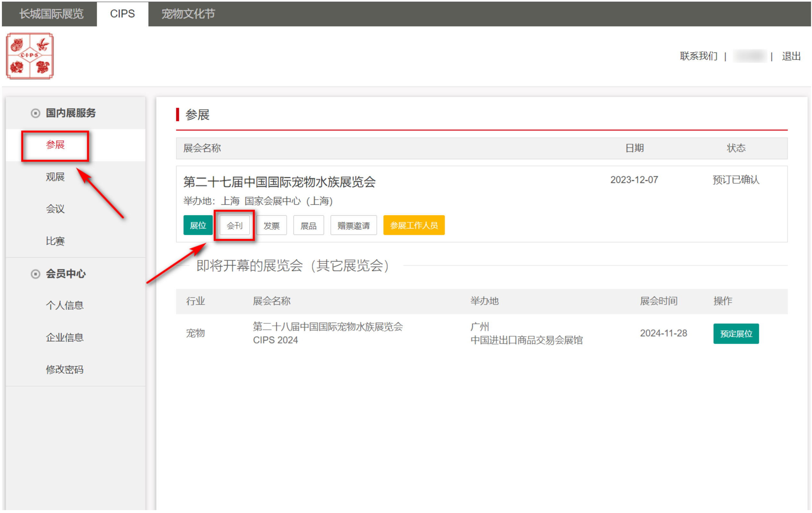
Task: Click the CIPS red logo image
Action: 30,56
